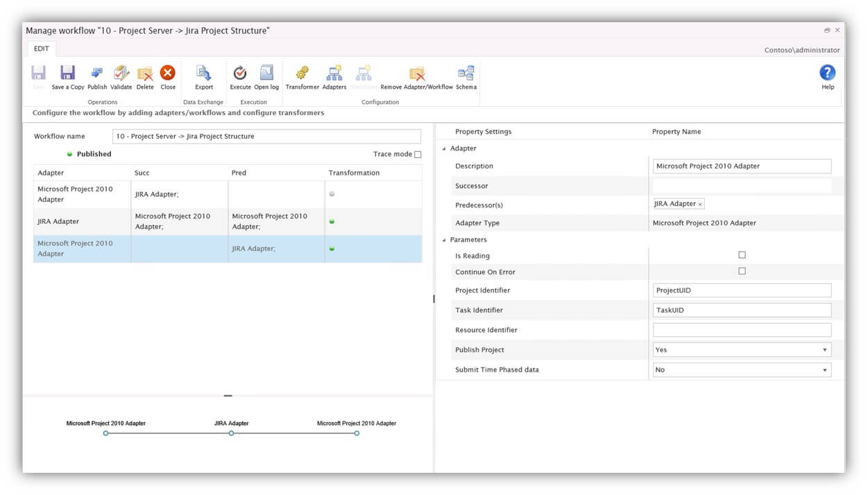Image resolution: width=868 pixels, height=495 pixels.
Task: Click the green transformation dot in JIRA Adapter row
Action: tap(332, 221)
